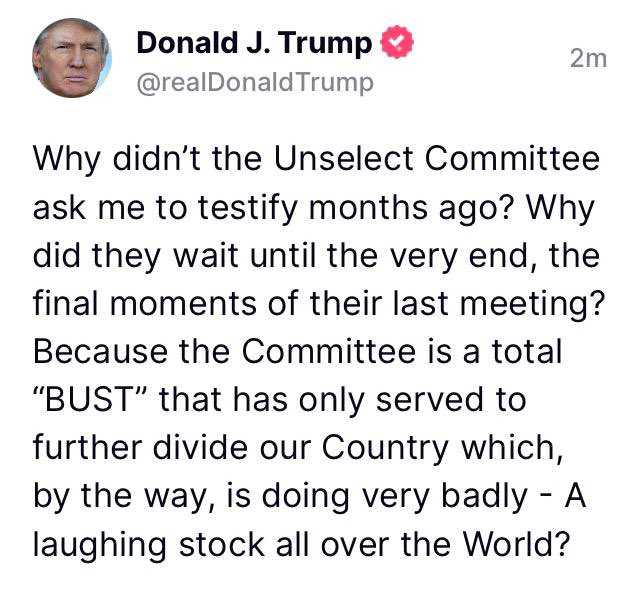Select the words "Unselect Committee" in post
Image resolution: width=640 pixels, height=590 pixels.
coord(437,159)
